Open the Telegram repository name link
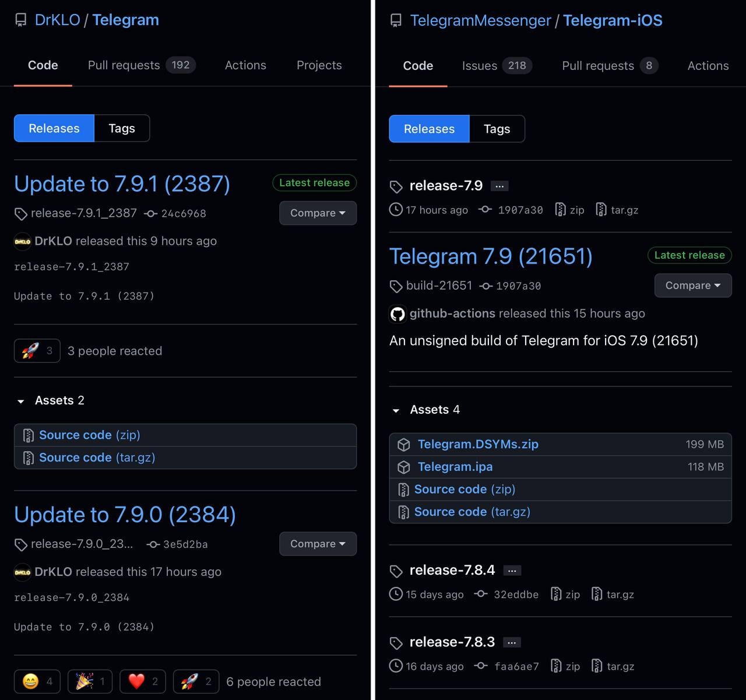The width and height of the screenshot is (746, 700). [125, 20]
